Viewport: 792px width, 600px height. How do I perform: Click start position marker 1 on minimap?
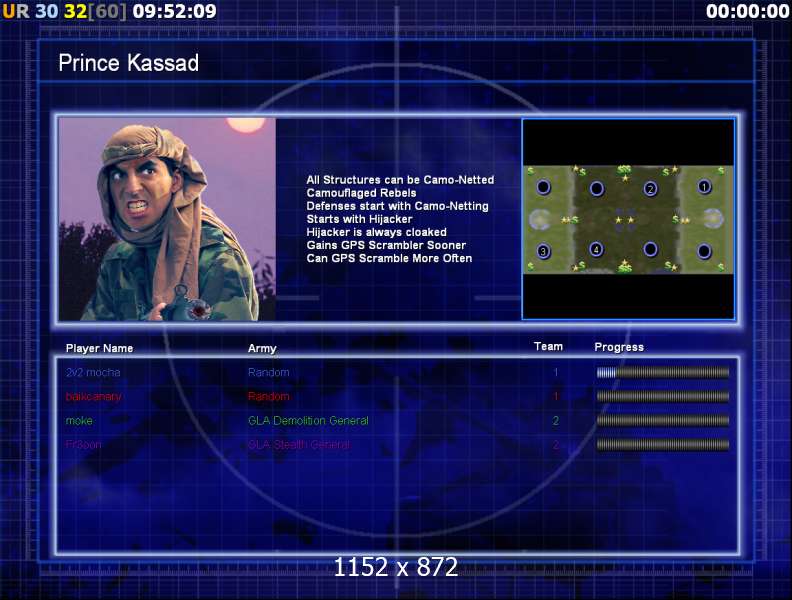[x=704, y=187]
